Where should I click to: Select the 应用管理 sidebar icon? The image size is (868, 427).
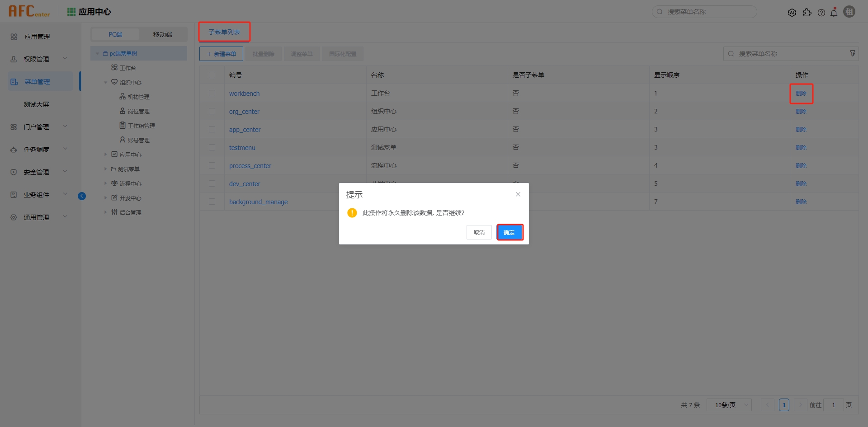[x=13, y=37]
